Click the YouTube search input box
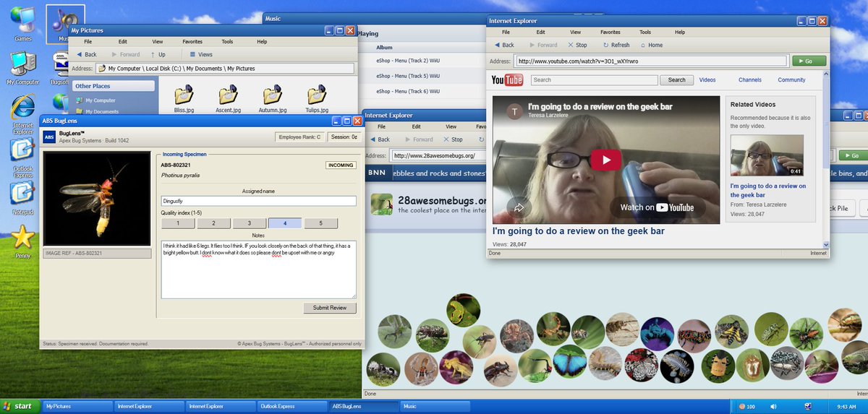 pos(594,80)
